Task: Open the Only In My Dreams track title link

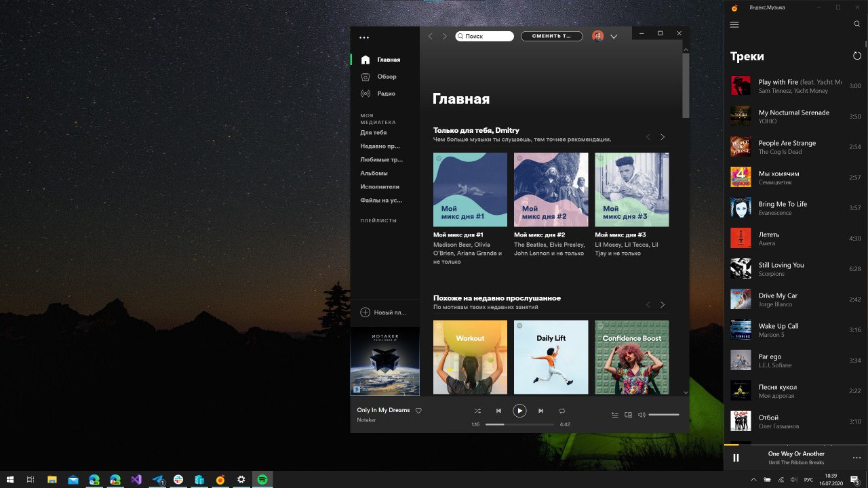Action: tap(383, 410)
